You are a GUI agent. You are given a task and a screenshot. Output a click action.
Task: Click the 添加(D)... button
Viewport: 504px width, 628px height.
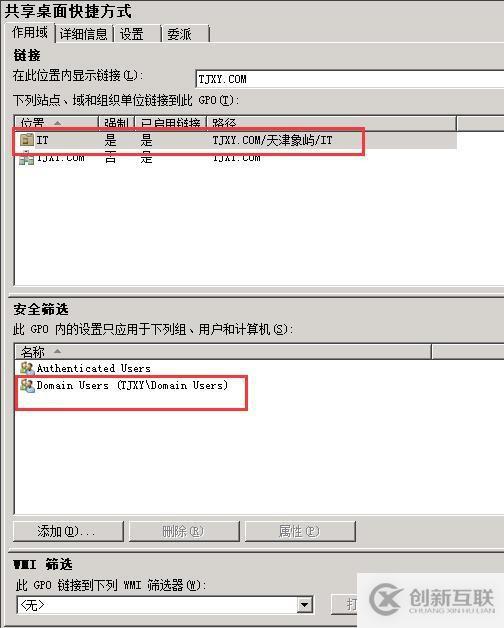68,531
